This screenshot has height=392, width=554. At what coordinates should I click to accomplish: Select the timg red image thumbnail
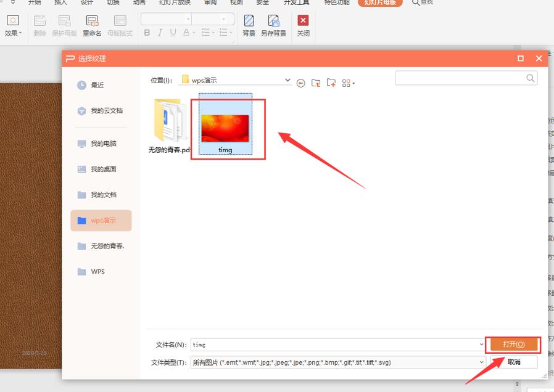[225, 128]
